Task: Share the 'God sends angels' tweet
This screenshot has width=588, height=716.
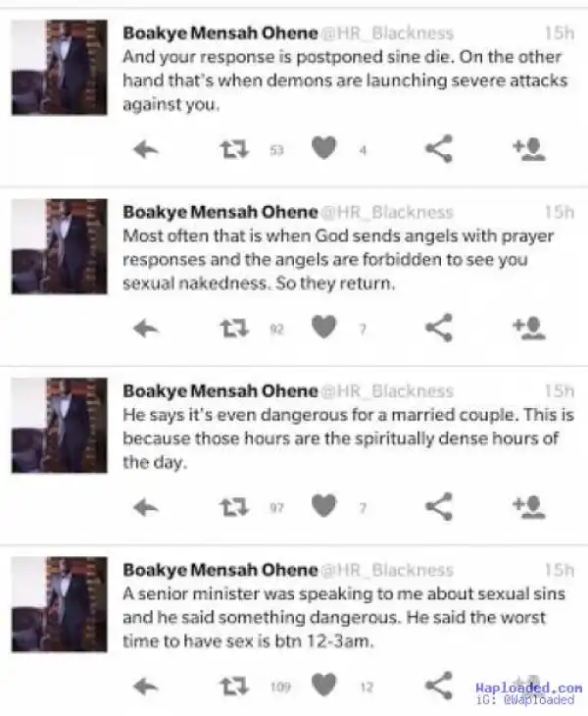Action: 438,329
